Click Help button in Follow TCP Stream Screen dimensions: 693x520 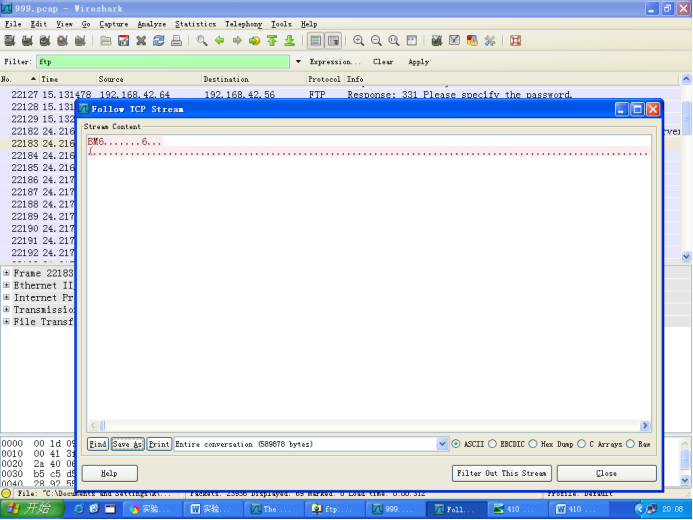(x=110, y=473)
